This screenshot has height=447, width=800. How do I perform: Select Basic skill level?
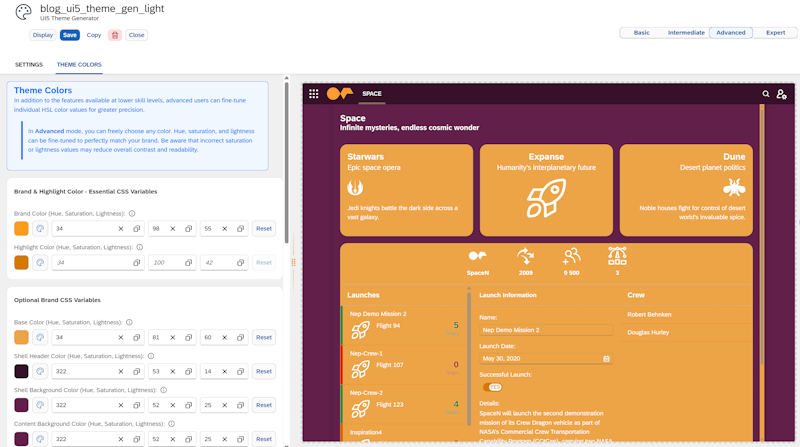click(641, 33)
